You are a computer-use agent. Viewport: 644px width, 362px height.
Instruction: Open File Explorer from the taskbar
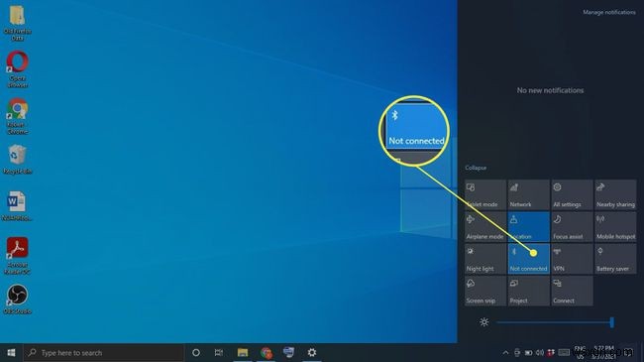pos(243,352)
